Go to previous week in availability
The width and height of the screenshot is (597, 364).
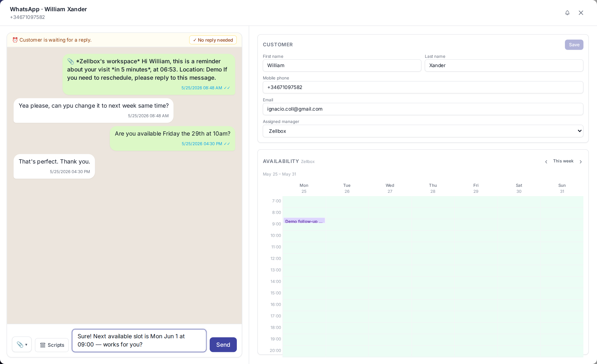[546, 162]
